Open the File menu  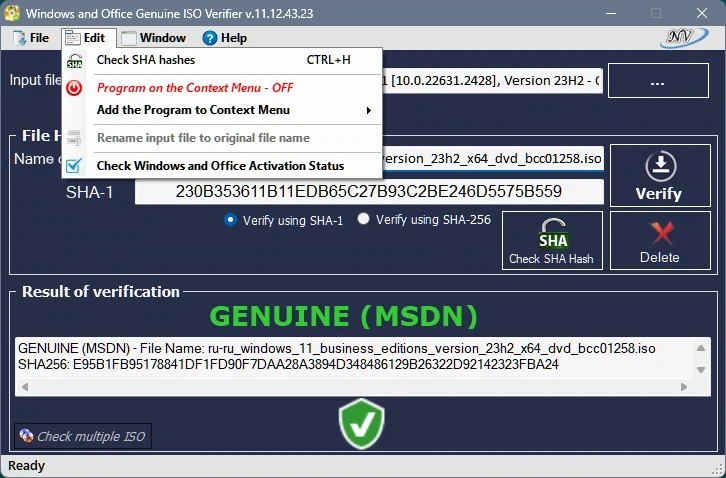(x=31, y=38)
